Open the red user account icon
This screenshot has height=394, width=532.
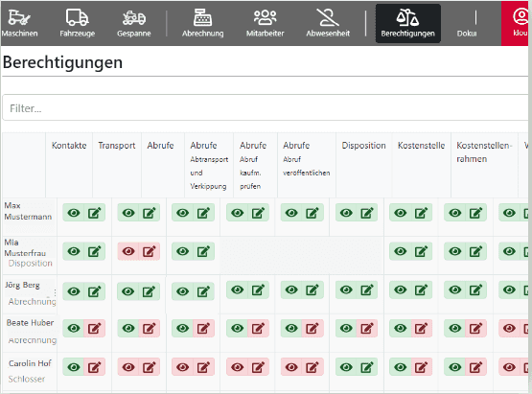point(520,17)
